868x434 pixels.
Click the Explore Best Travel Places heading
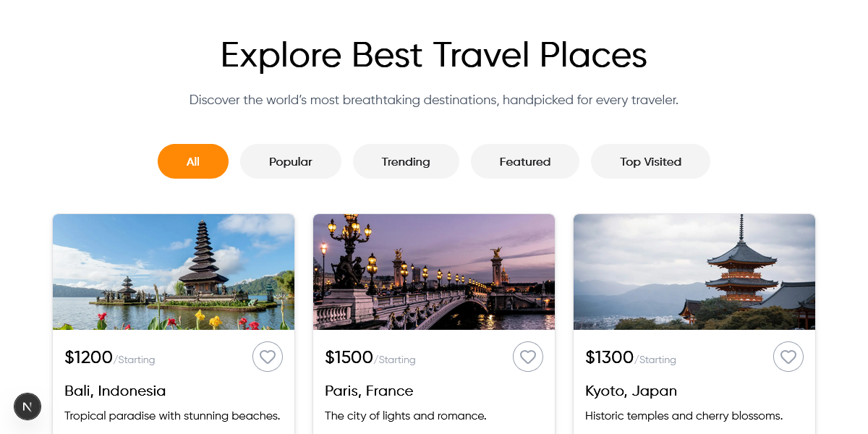434,55
